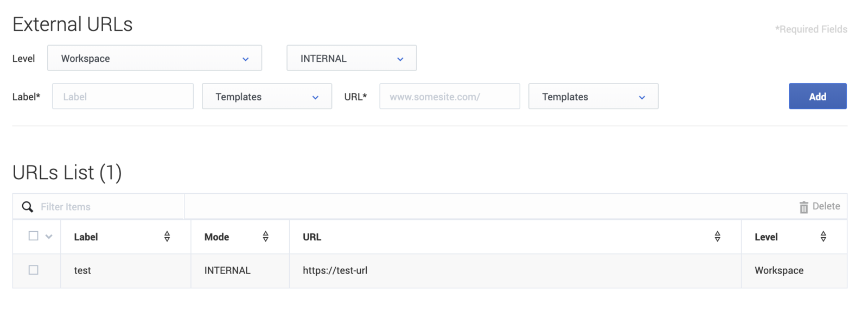Toggle the select-all checkbox in header
868x317 pixels.
click(x=34, y=236)
